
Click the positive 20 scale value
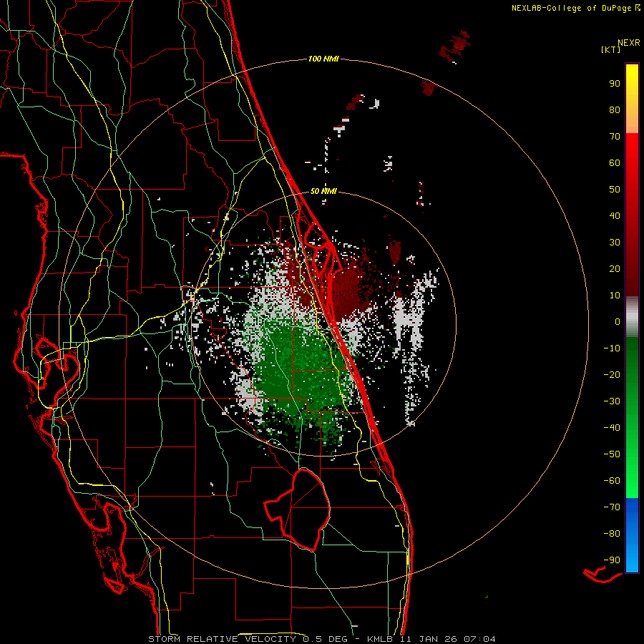[x=615, y=268]
